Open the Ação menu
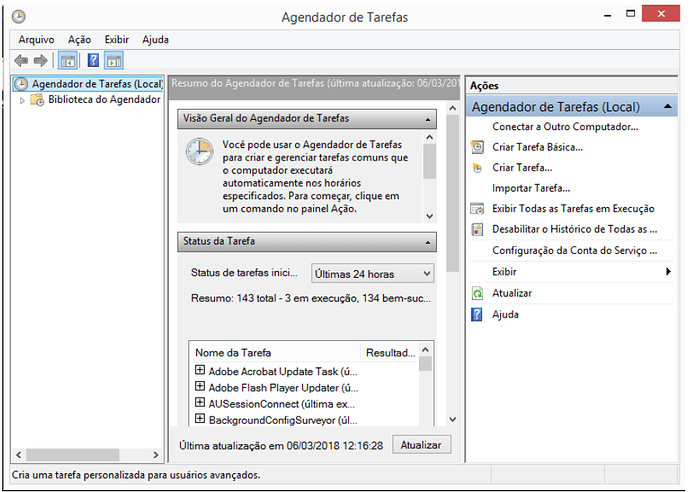Screen dimensions: 690x492 coord(79,40)
